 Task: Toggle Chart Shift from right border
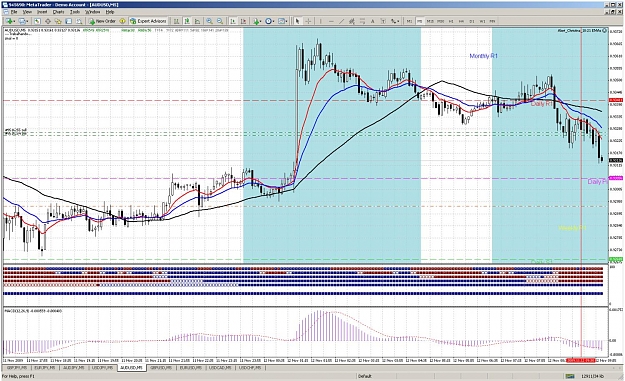pyautogui.click(x=243, y=21)
